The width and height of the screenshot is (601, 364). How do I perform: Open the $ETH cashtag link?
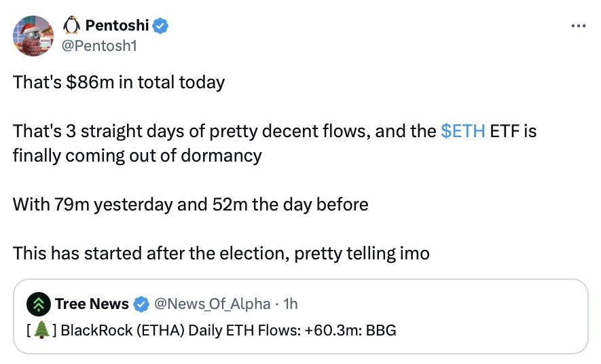[462, 130]
